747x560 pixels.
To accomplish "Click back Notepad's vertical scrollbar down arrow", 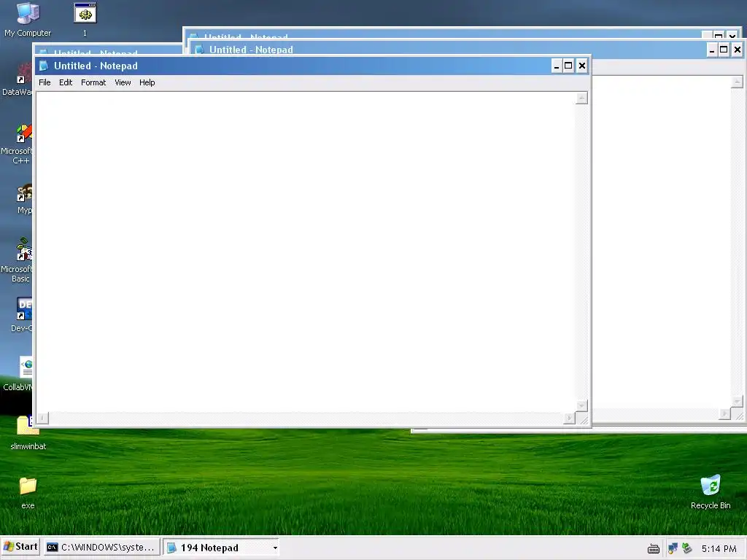I will pyautogui.click(x=737, y=402).
